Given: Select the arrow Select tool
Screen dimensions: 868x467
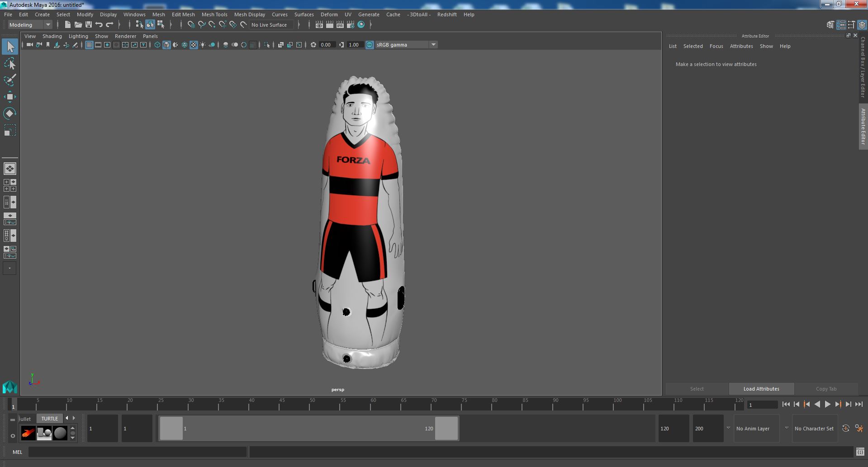Looking at the screenshot, I should pyautogui.click(x=10, y=47).
